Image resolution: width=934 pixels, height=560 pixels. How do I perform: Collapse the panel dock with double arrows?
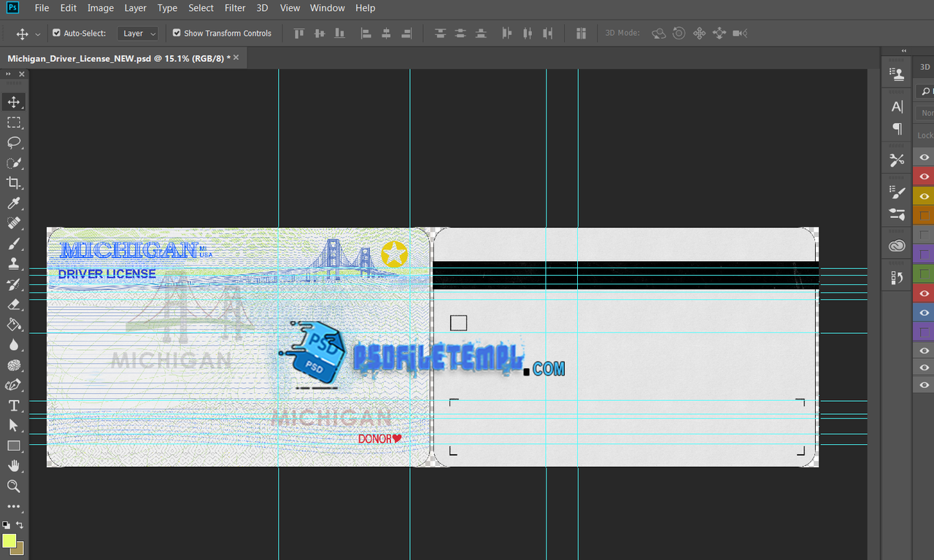click(x=904, y=51)
